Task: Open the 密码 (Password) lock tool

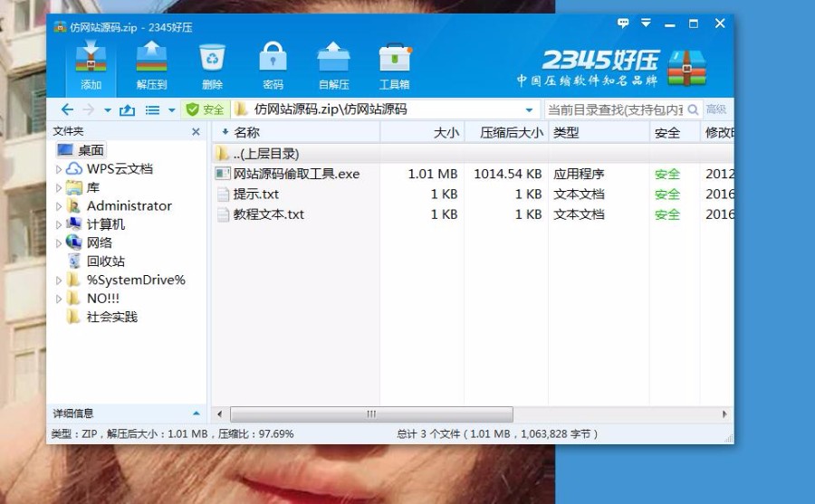Action: pos(273,67)
